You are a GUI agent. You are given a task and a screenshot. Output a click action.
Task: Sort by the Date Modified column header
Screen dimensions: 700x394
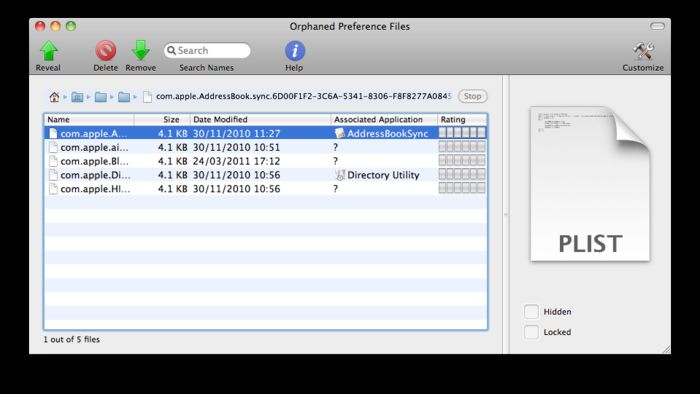tap(260, 120)
